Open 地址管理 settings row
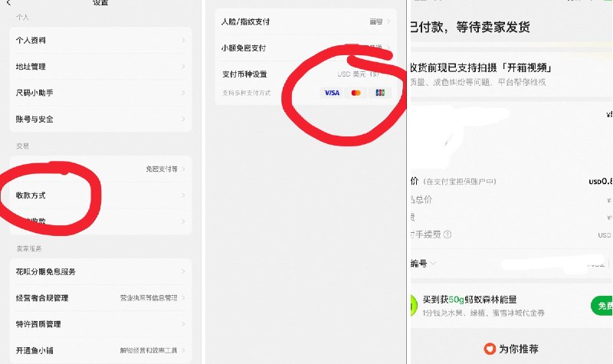The width and height of the screenshot is (613, 364). (x=100, y=67)
